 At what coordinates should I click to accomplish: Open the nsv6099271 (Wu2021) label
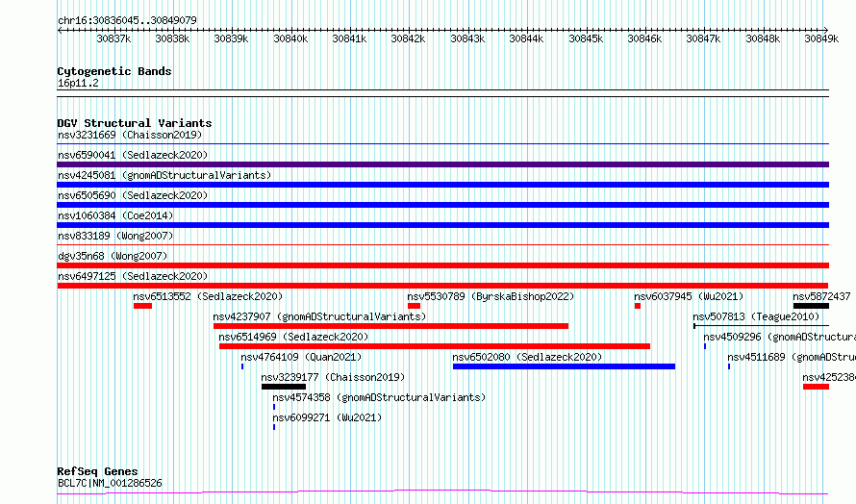pos(327,417)
